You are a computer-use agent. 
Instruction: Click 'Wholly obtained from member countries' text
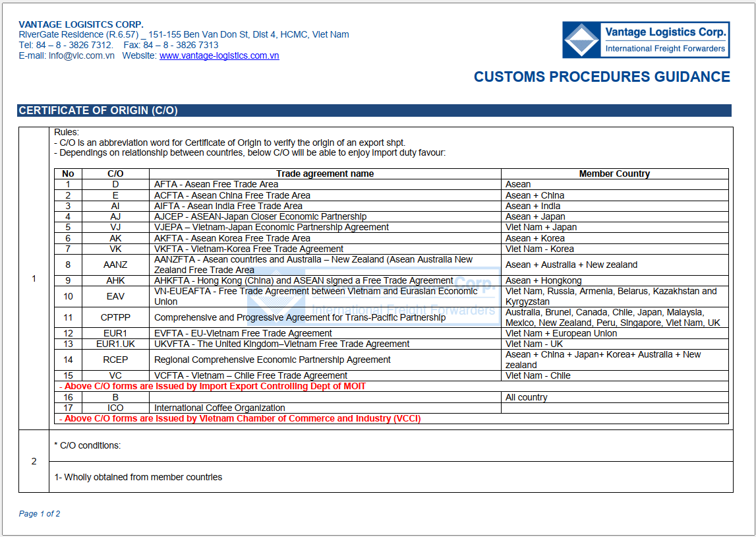click(138, 477)
